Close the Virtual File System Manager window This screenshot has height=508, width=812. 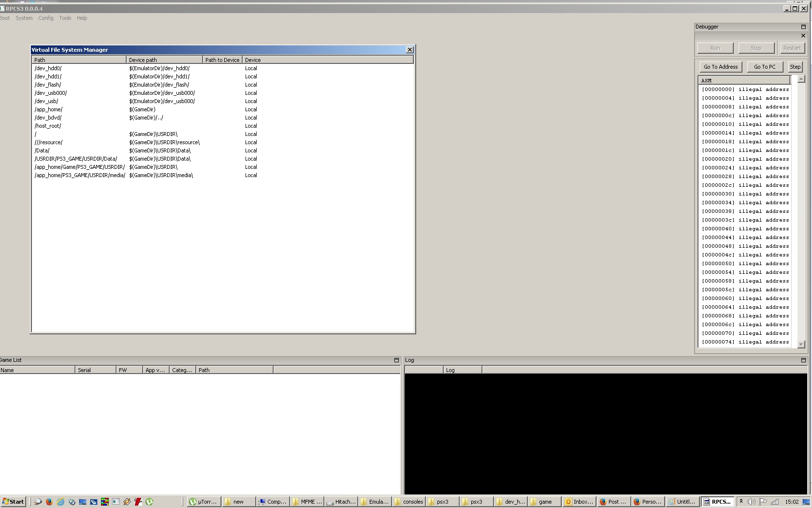[410, 50]
